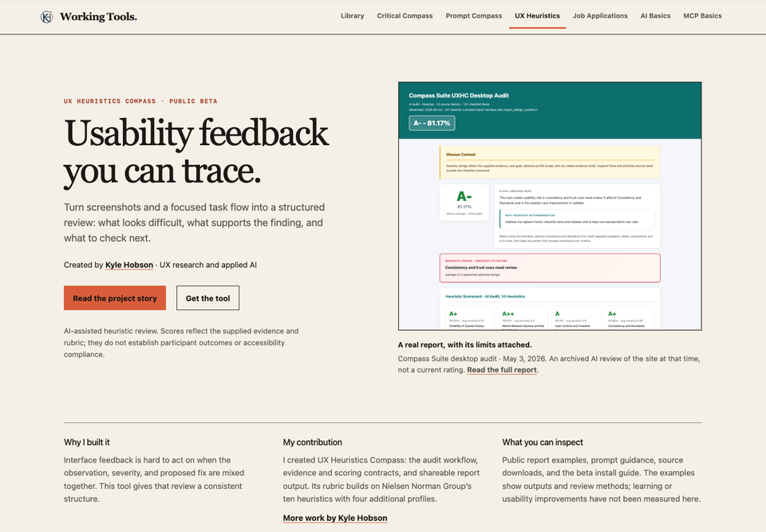Click the large A- grade card in preview
This screenshot has height=532, width=766.
pyautogui.click(x=464, y=203)
